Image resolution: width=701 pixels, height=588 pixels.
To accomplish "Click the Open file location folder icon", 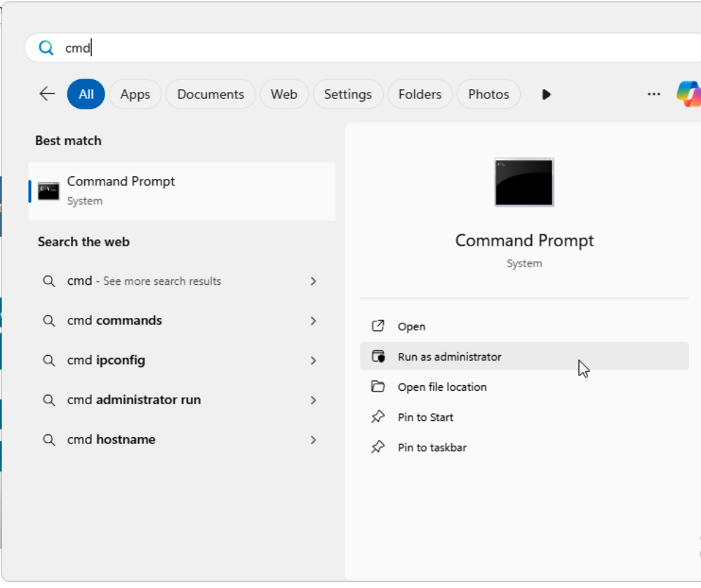I will (378, 387).
